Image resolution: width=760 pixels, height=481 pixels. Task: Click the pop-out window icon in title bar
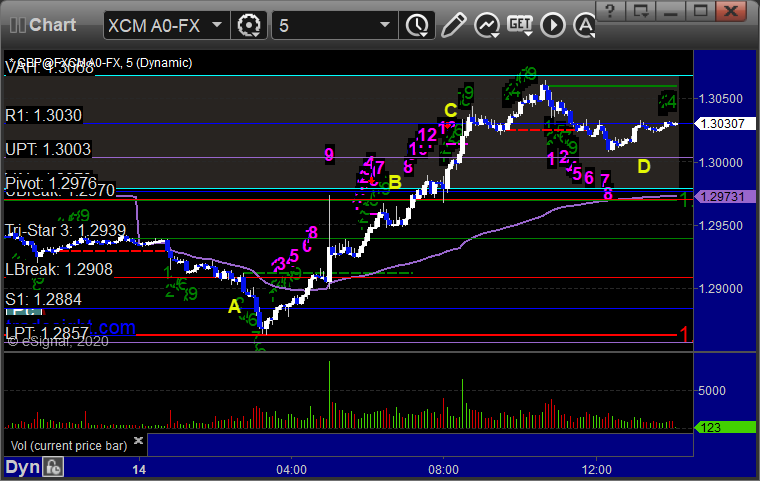(x=640, y=11)
